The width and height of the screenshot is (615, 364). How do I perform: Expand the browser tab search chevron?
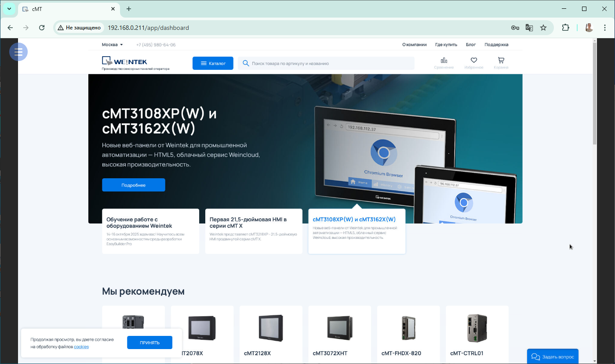click(9, 9)
